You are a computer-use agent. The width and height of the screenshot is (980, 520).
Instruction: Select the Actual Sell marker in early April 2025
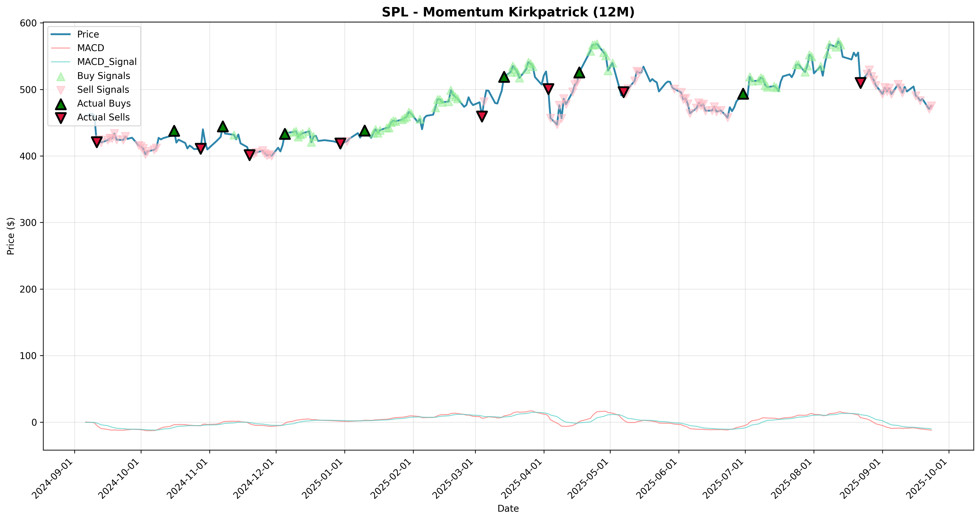[548, 89]
